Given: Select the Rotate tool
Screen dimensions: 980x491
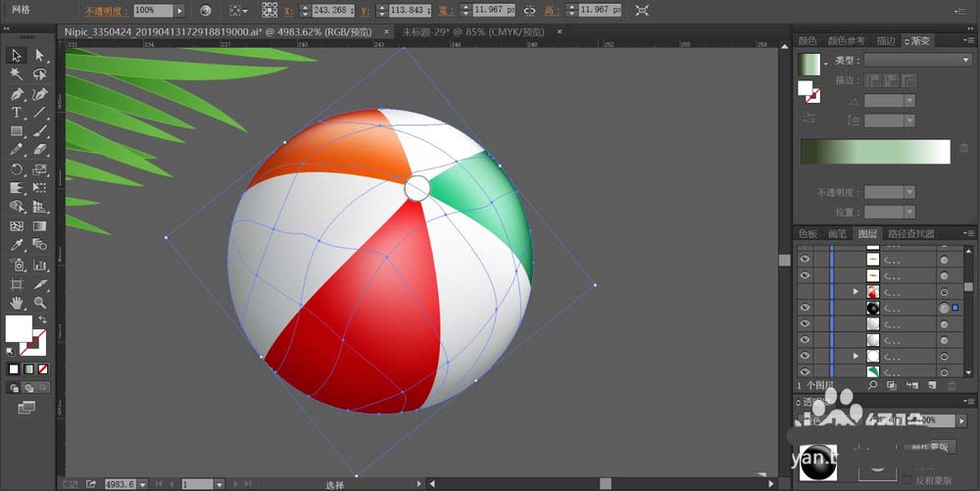Looking at the screenshot, I should (17, 170).
